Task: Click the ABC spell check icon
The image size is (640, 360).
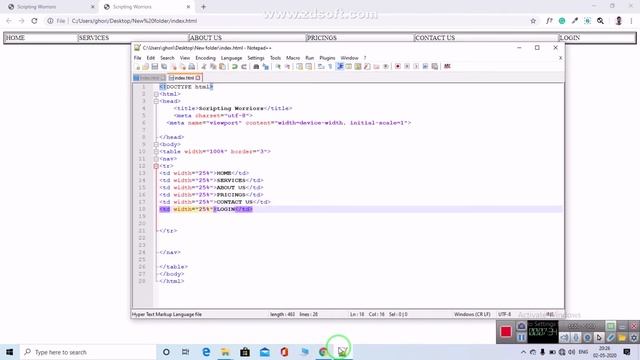Action: [x=447, y=67]
